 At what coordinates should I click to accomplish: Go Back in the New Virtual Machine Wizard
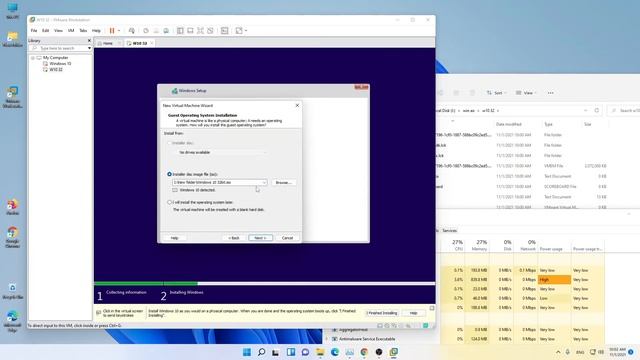point(234,238)
